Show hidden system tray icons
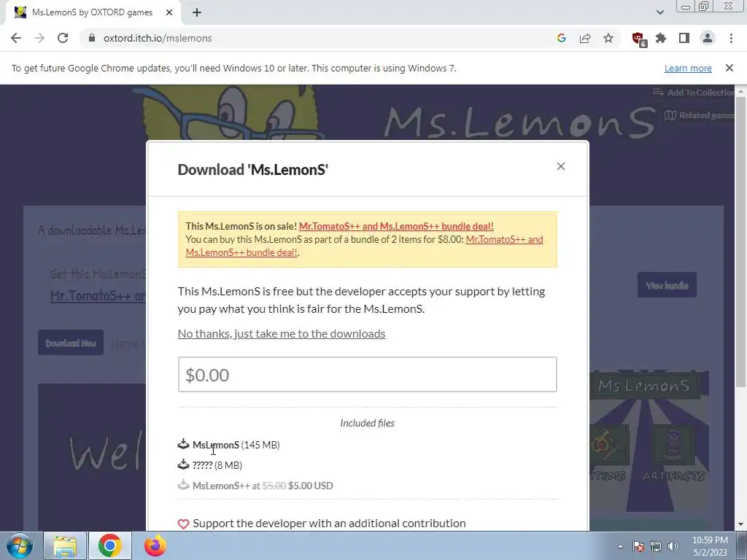The height and width of the screenshot is (560, 747). 620,546
